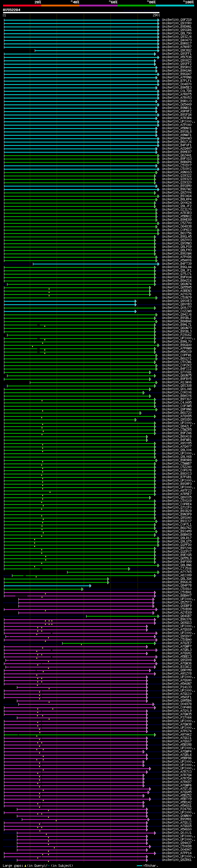Select UniRef100_A9TAK2 label
This screenshot has width=197, height=868.
pos(177,735)
